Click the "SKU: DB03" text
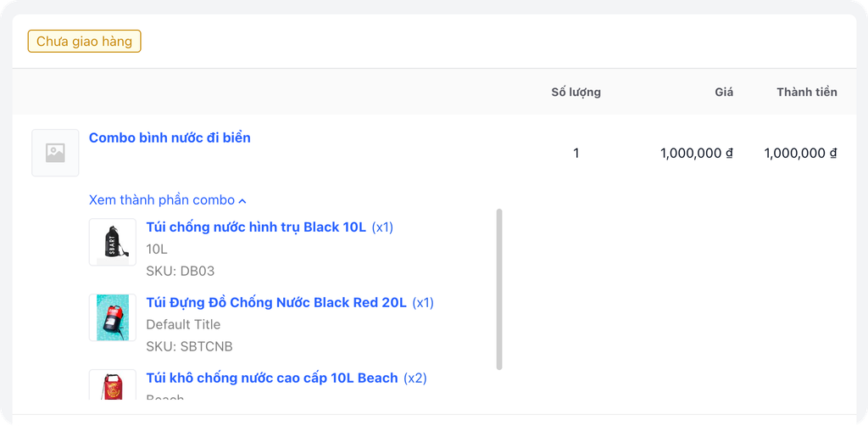Image resolution: width=868 pixels, height=426 pixels. click(x=181, y=272)
